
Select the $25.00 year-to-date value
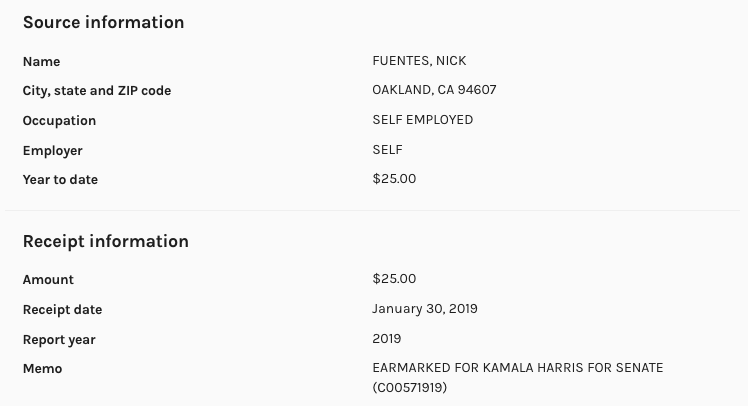click(x=394, y=179)
